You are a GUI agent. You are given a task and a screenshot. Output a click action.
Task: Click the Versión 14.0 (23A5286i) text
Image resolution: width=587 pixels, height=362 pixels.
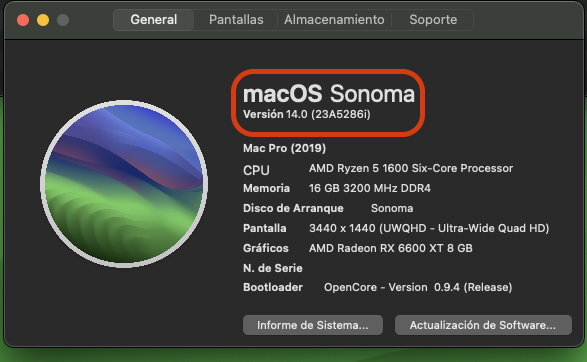307,114
